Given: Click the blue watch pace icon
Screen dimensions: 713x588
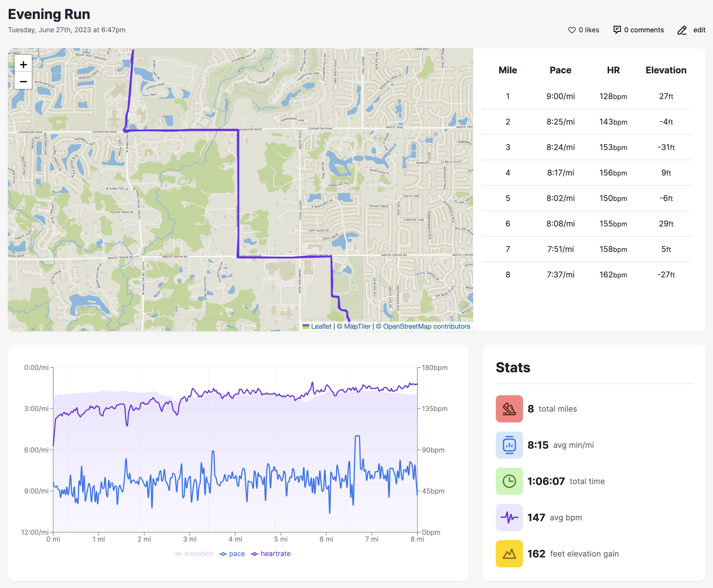Looking at the screenshot, I should [509, 445].
